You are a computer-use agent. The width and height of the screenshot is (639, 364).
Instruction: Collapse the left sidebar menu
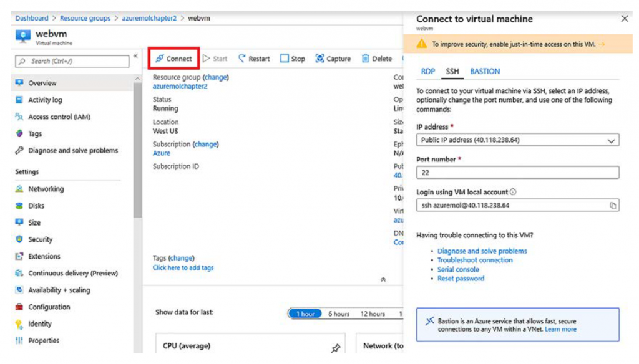coord(135,57)
